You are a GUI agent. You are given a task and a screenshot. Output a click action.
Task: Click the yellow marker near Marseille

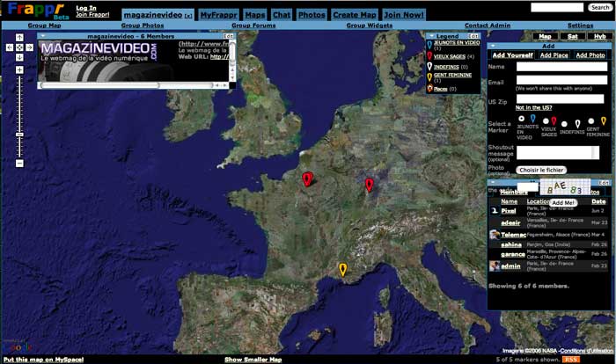click(342, 269)
